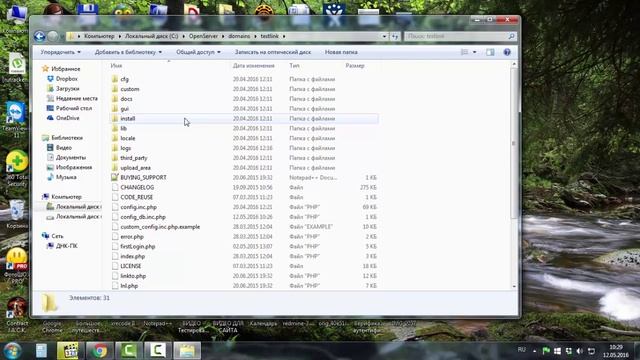This screenshot has width=640, height=360.
Task: Open the Help question mark icon
Action: click(x=507, y=52)
